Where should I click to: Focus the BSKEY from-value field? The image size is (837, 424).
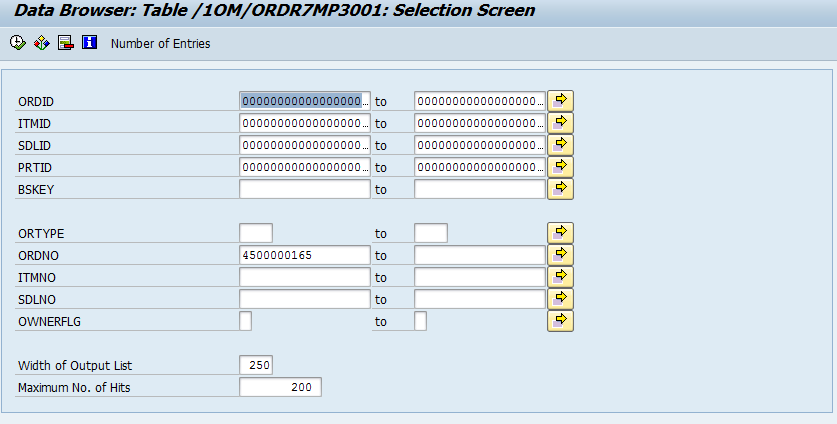click(305, 189)
